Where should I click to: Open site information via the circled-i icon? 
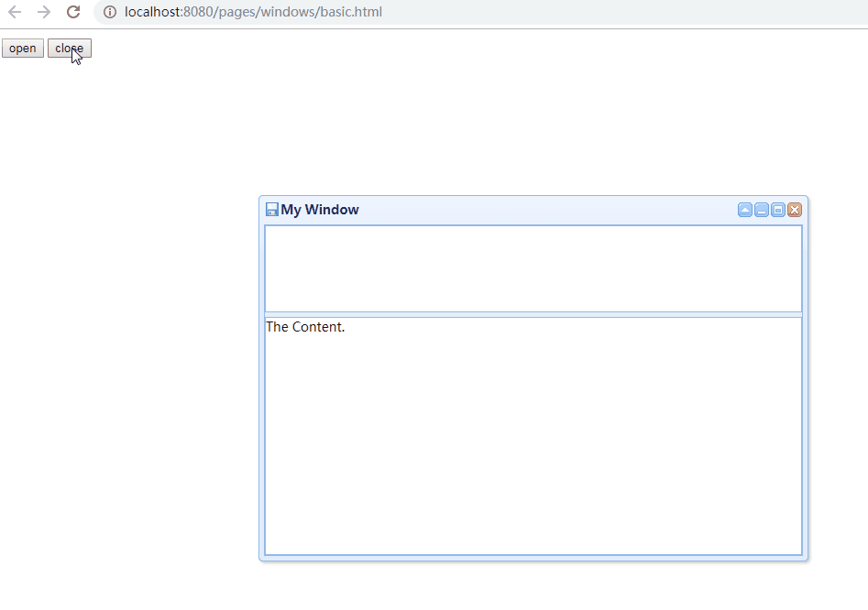[109, 13]
